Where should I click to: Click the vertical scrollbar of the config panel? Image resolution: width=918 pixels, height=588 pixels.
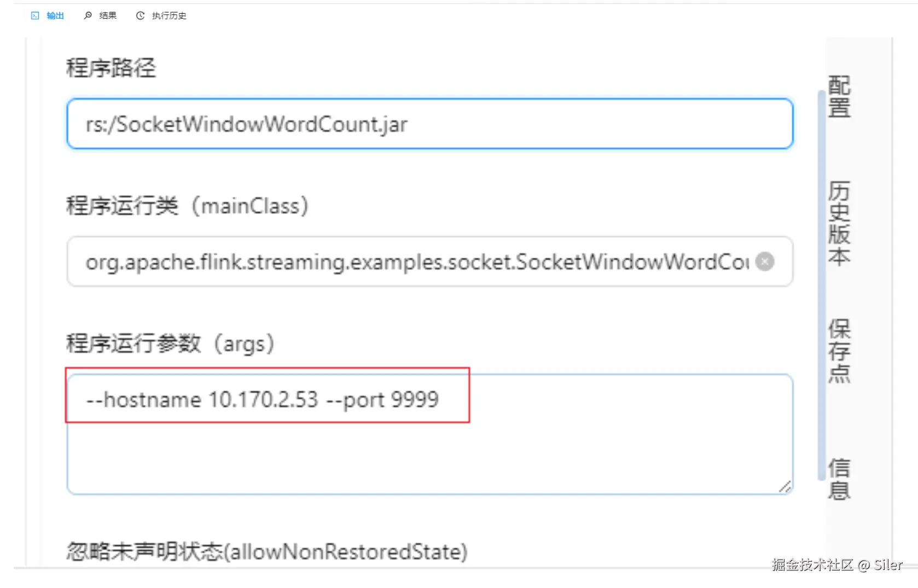click(821, 284)
